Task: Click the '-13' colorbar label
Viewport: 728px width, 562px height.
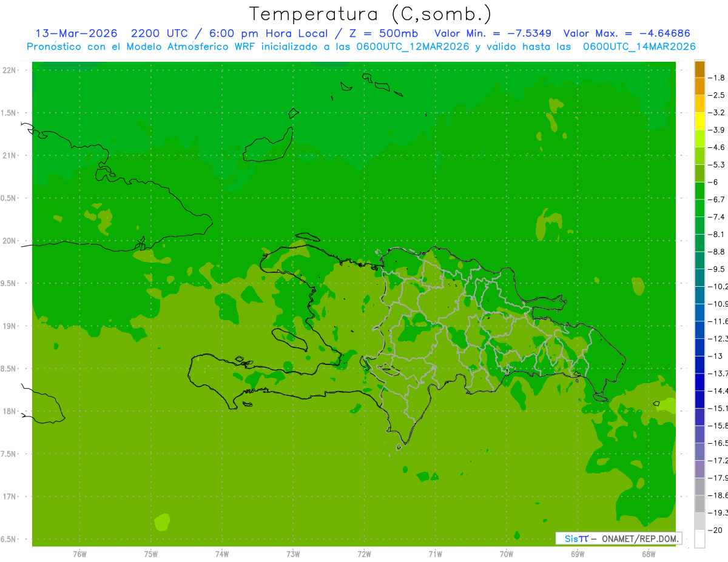Action: (x=715, y=356)
